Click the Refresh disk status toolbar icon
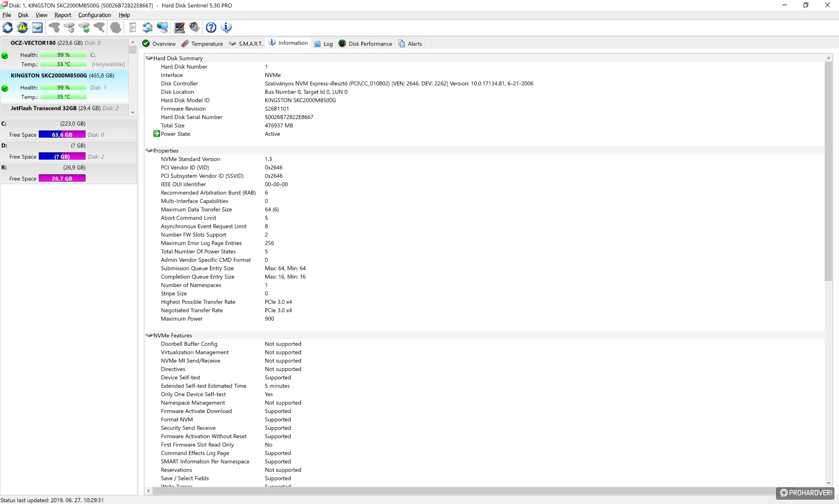 7,27
